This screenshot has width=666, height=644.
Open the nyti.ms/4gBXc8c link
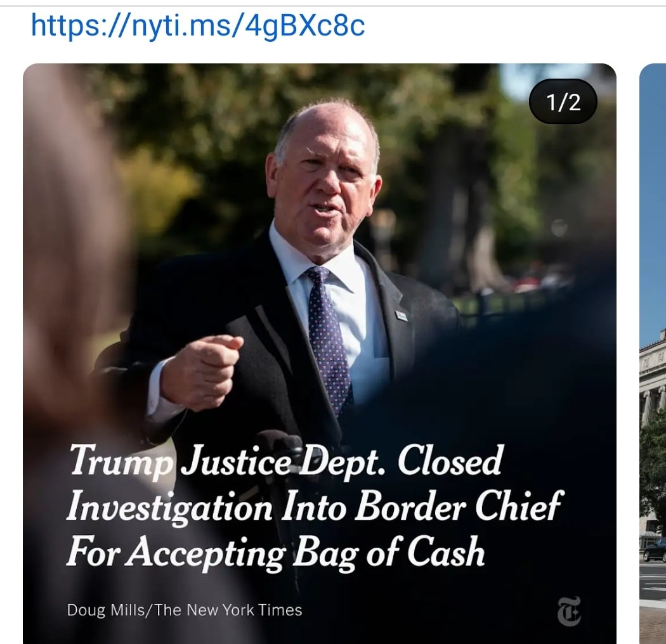click(x=198, y=25)
